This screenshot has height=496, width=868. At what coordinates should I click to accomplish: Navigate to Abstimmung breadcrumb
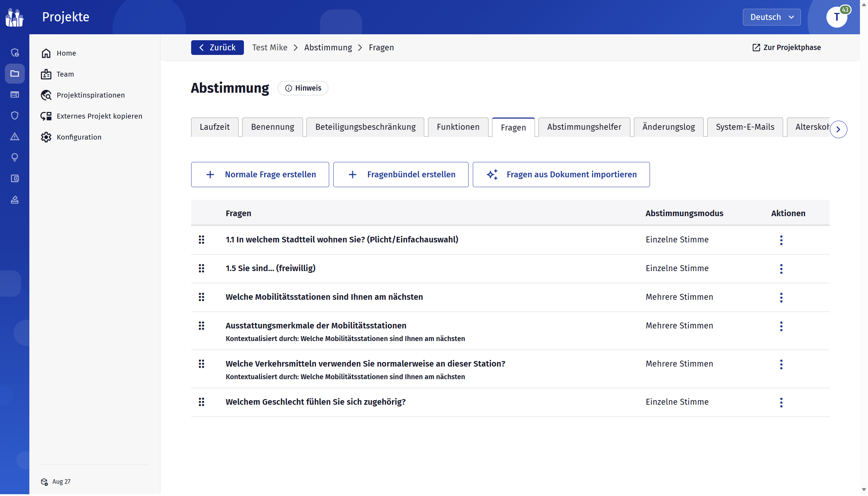328,48
